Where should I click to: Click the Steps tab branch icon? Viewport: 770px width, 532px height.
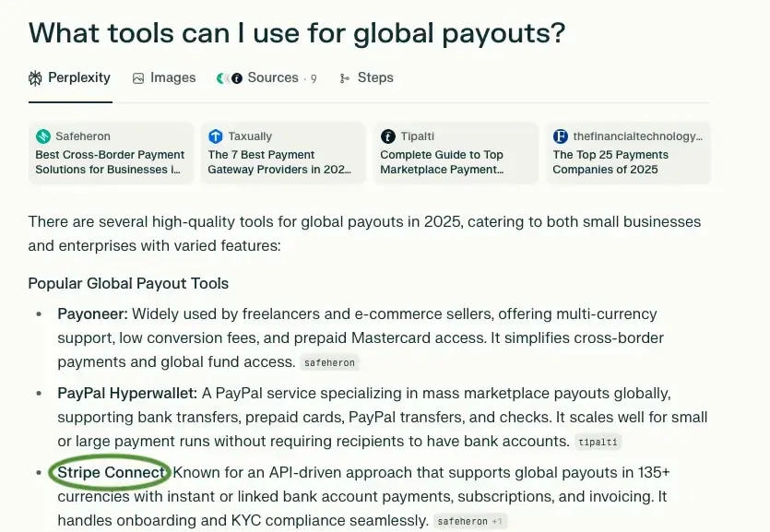pos(345,78)
